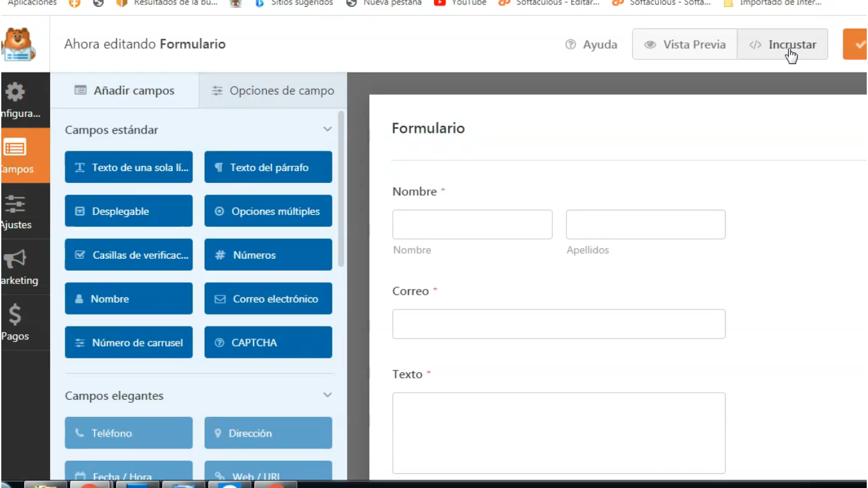Add a Teléfono field
The image size is (868, 488).
tap(128, 433)
